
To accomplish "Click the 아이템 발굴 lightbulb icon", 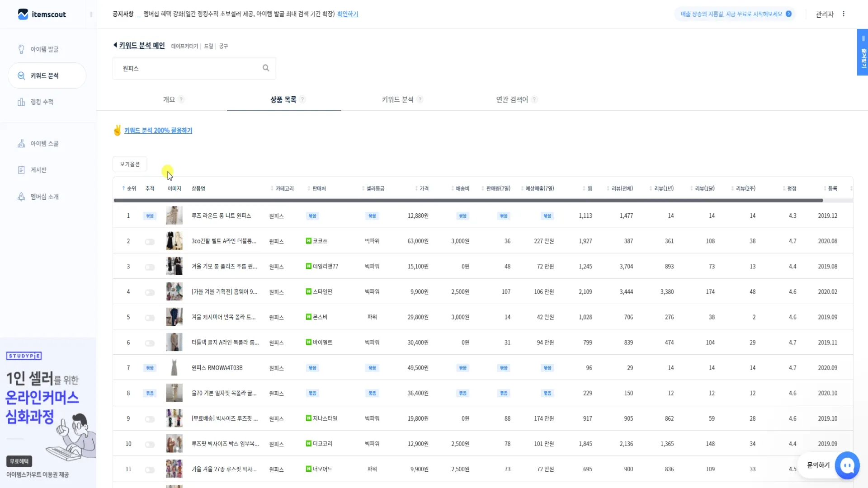I will [21, 49].
